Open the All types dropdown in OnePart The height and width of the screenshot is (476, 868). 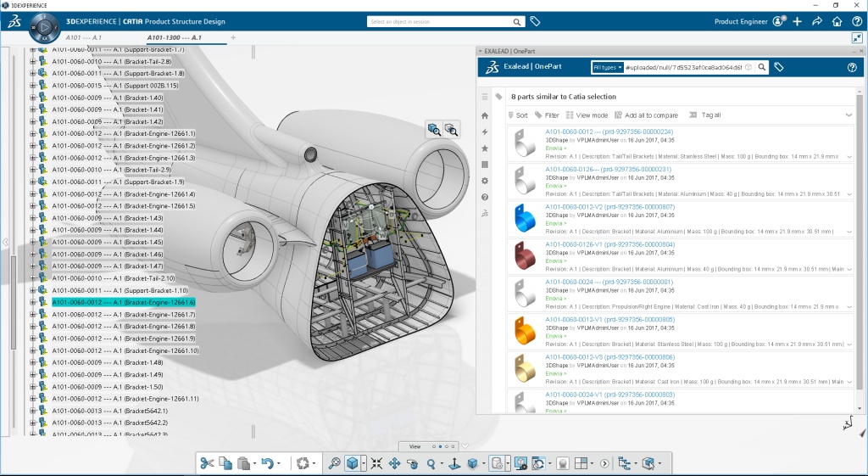[607, 67]
